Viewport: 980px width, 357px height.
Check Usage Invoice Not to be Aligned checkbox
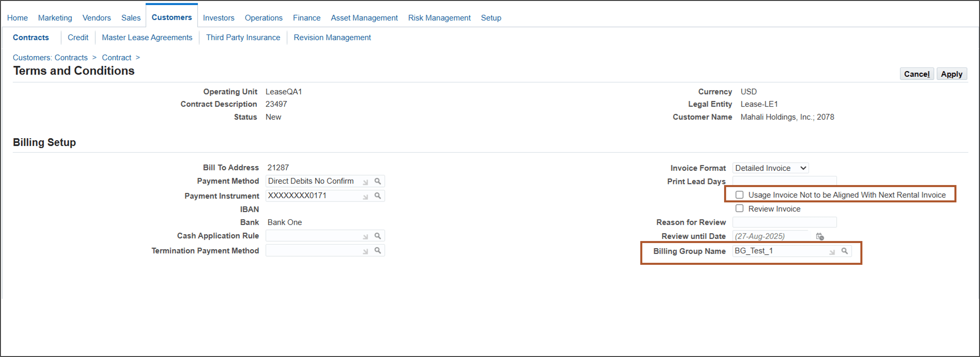coord(740,194)
